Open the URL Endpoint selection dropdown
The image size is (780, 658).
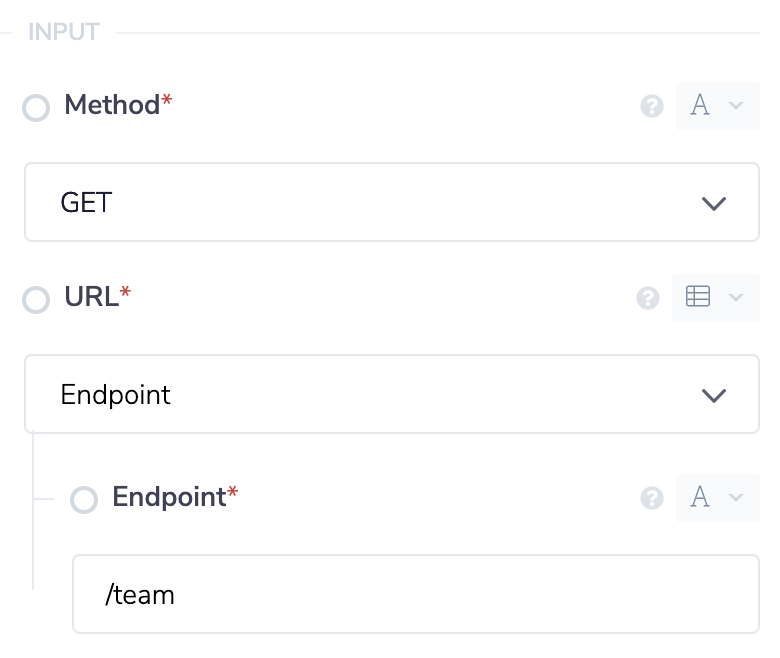391,395
